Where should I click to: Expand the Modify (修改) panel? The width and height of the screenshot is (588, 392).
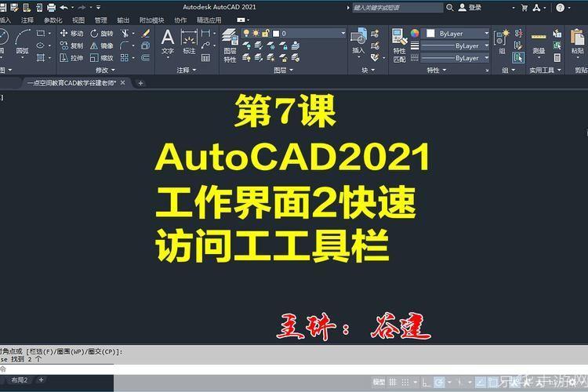click(x=105, y=70)
